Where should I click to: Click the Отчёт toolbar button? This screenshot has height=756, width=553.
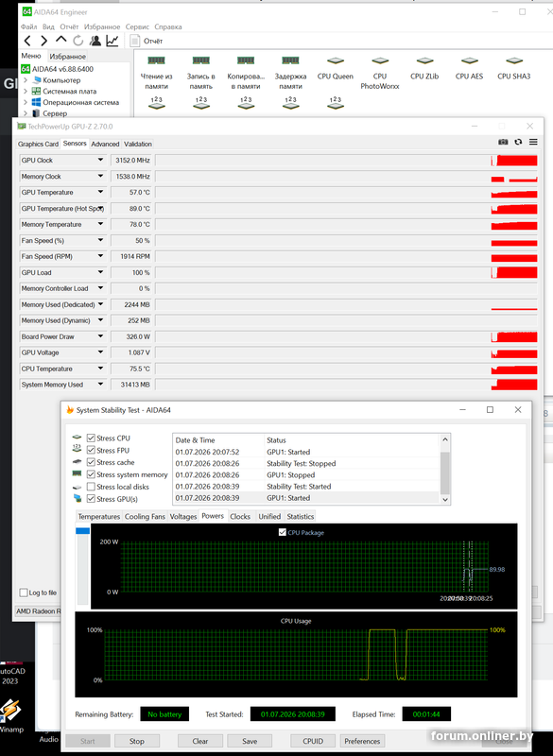click(147, 41)
